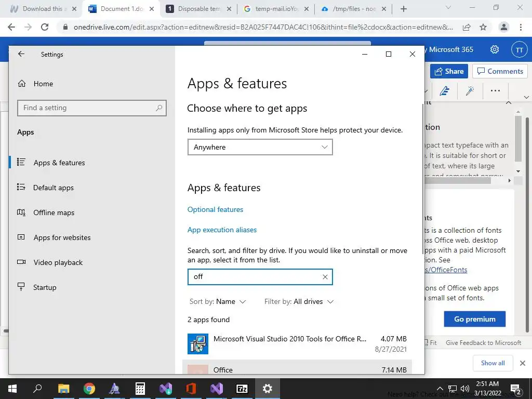The image size is (532, 399).
Task: Click the Designer wand icon in Word
Action: (x=470, y=90)
